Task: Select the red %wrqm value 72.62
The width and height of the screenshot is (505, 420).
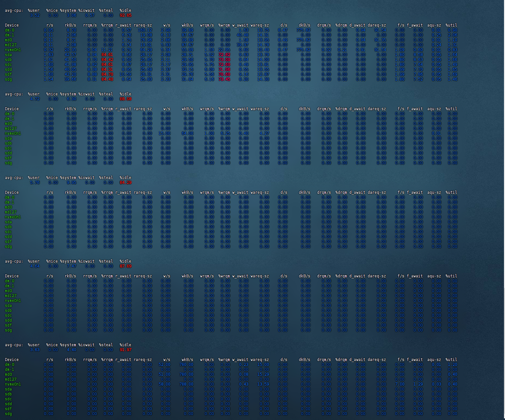Action: click(224, 55)
